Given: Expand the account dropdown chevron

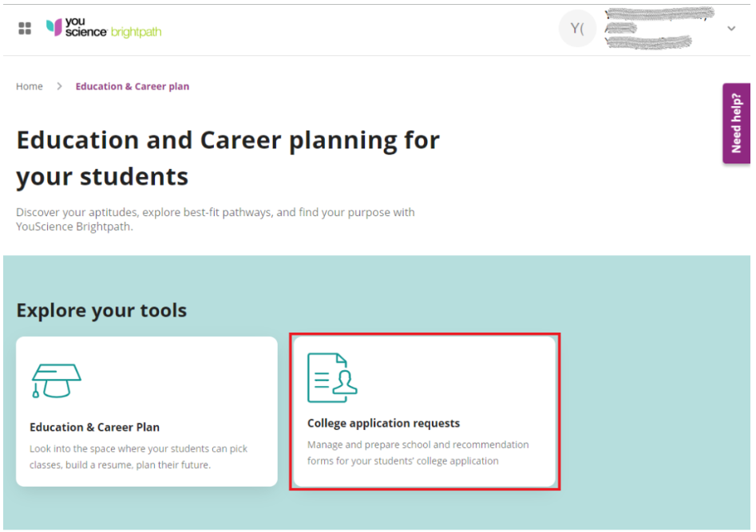Looking at the screenshot, I should click(731, 28).
